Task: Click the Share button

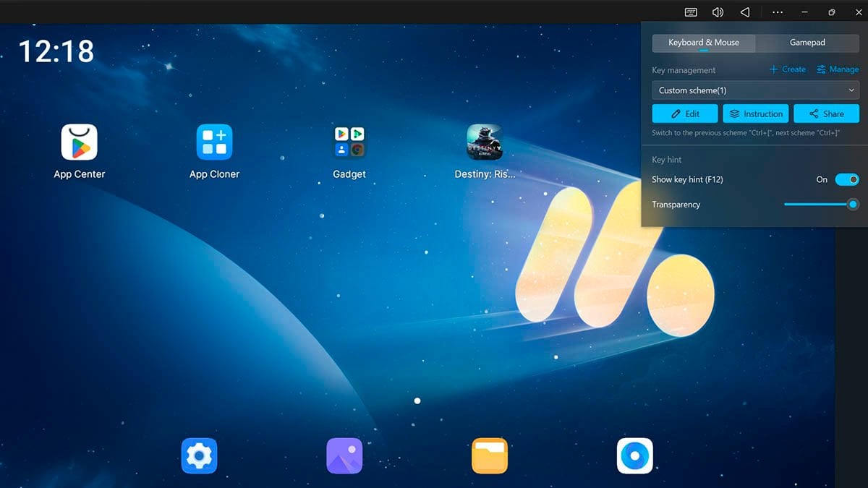Action: (827, 114)
